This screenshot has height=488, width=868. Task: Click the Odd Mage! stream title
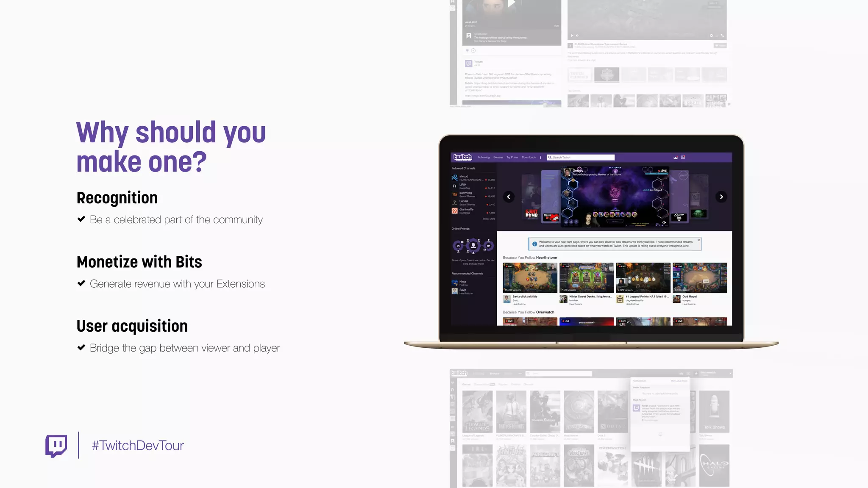(690, 297)
